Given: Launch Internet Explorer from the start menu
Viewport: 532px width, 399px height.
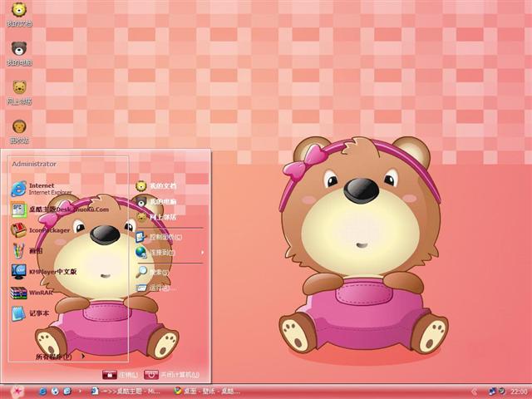Looking at the screenshot, I should coord(42,189).
